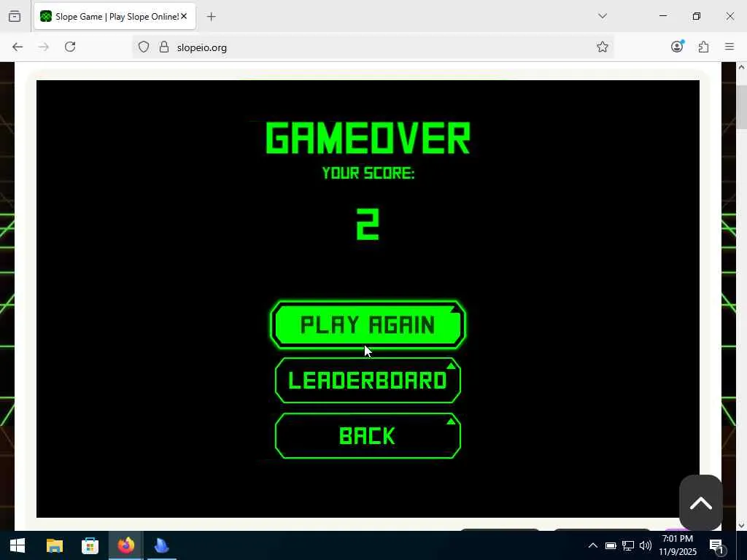Open the Firefox application menu

pos(729,46)
